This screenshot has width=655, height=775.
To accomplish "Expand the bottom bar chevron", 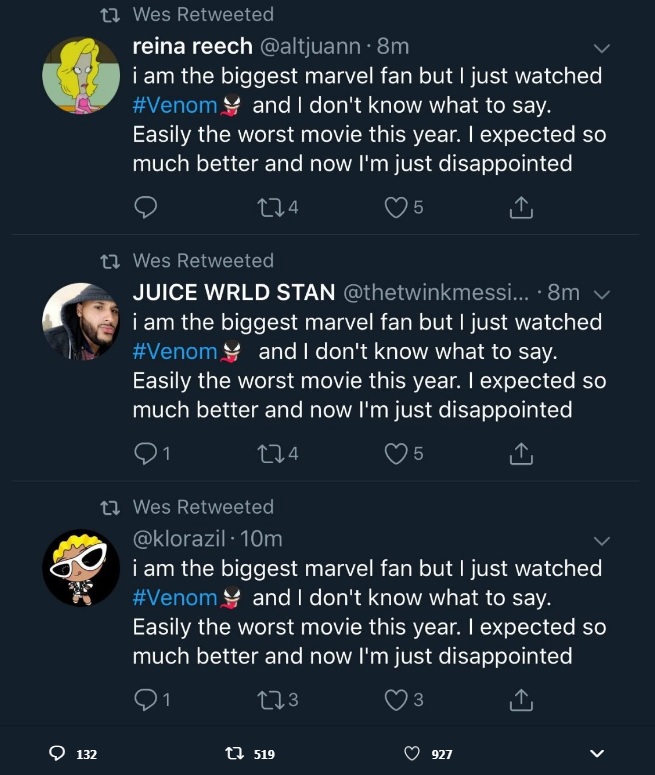I will pos(598,753).
